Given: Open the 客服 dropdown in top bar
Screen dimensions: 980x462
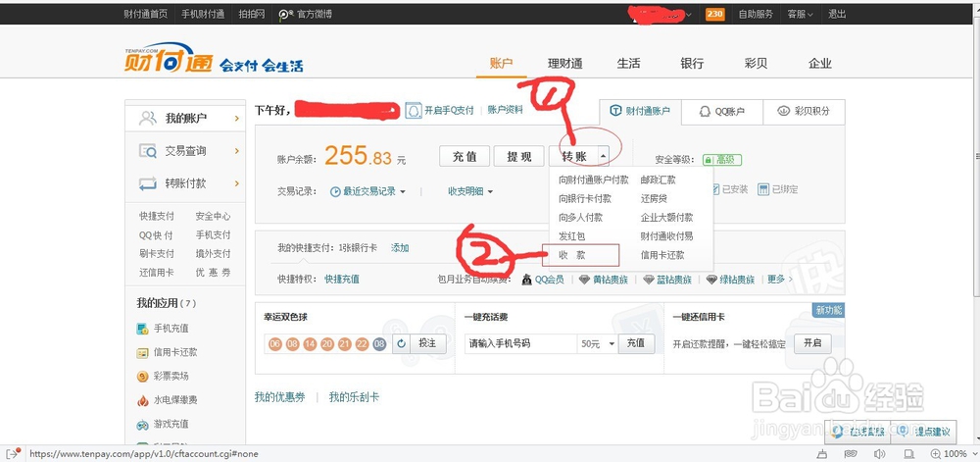Looking at the screenshot, I should (800, 14).
